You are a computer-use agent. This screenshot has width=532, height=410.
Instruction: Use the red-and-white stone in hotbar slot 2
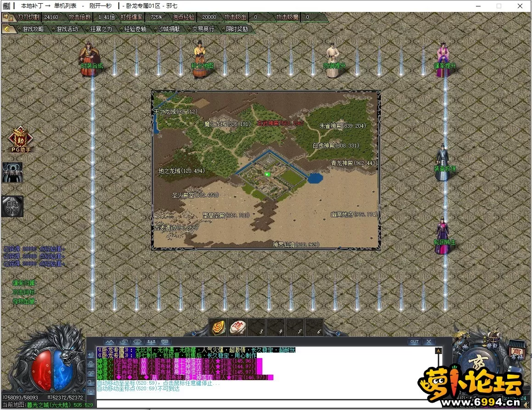click(237, 327)
